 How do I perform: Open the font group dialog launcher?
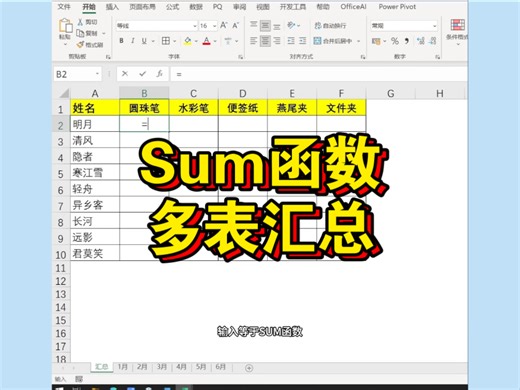(240, 57)
